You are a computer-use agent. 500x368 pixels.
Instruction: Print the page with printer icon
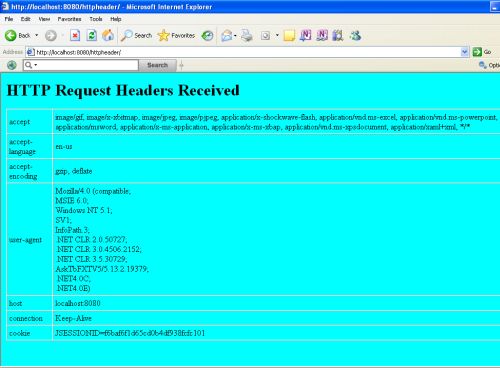tap(247, 35)
